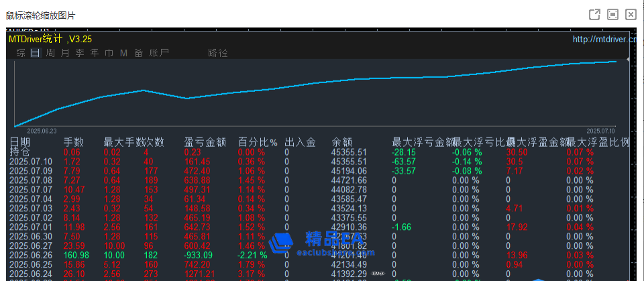Select the 持仓 open positions row label

tap(19, 152)
